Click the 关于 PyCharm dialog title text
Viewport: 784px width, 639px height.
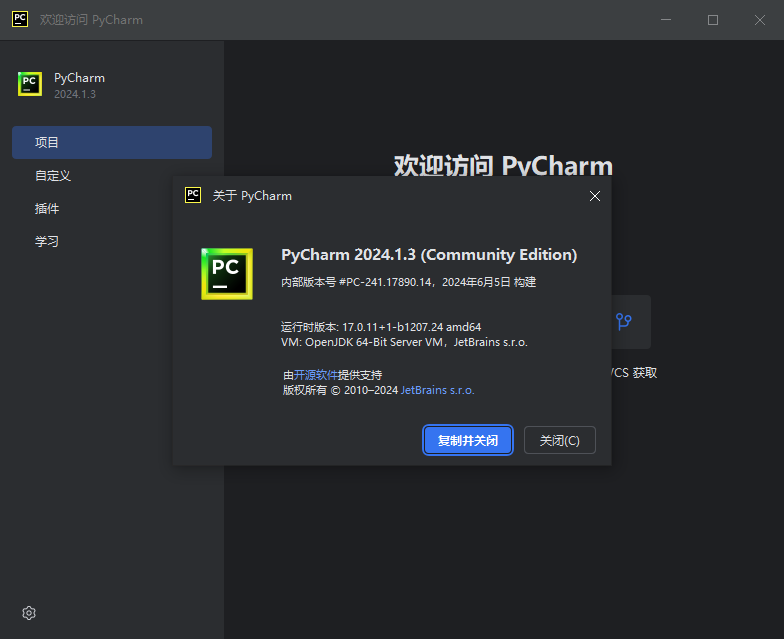(252, 196)
